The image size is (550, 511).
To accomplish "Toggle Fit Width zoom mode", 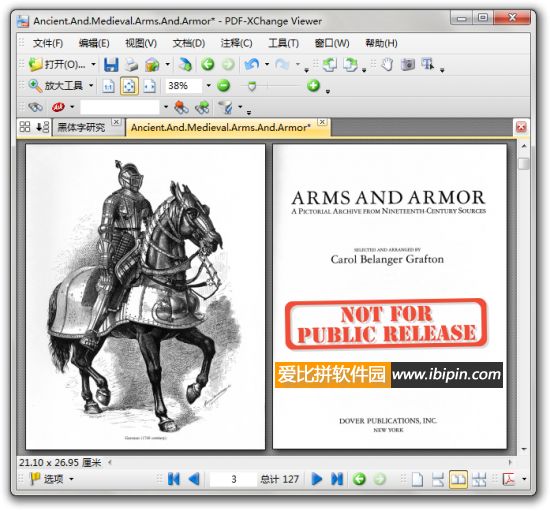I will pos(149,86).
